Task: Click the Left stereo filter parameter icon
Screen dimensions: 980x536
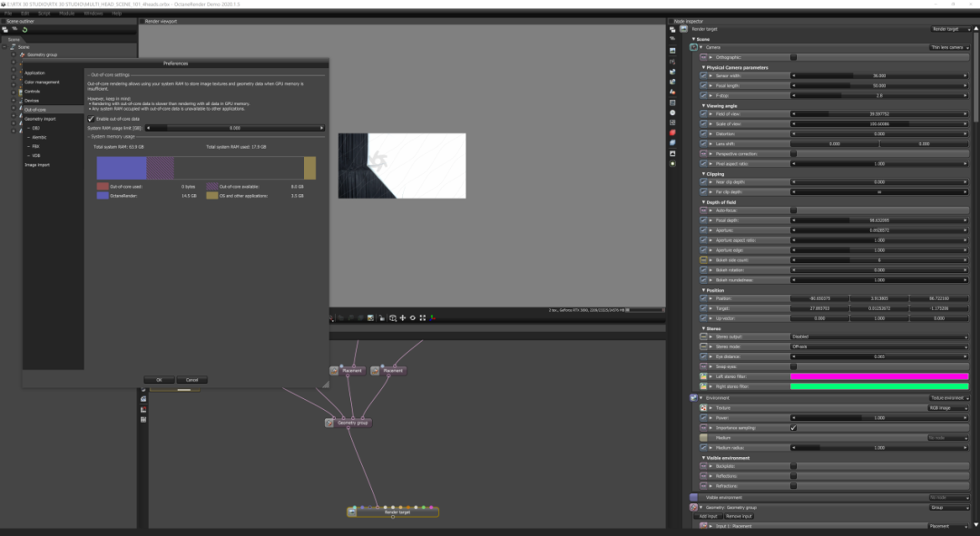Action: point(704,376)
